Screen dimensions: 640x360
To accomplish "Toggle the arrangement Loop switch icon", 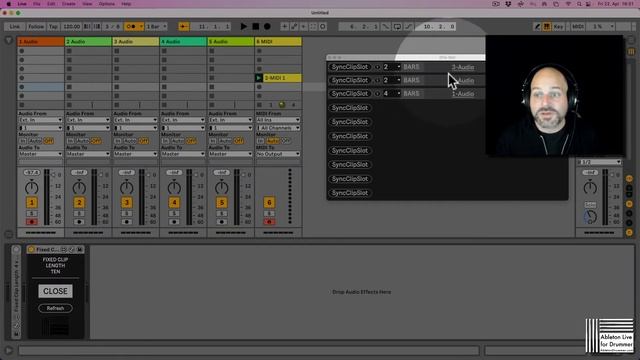I will click(397, 27).
